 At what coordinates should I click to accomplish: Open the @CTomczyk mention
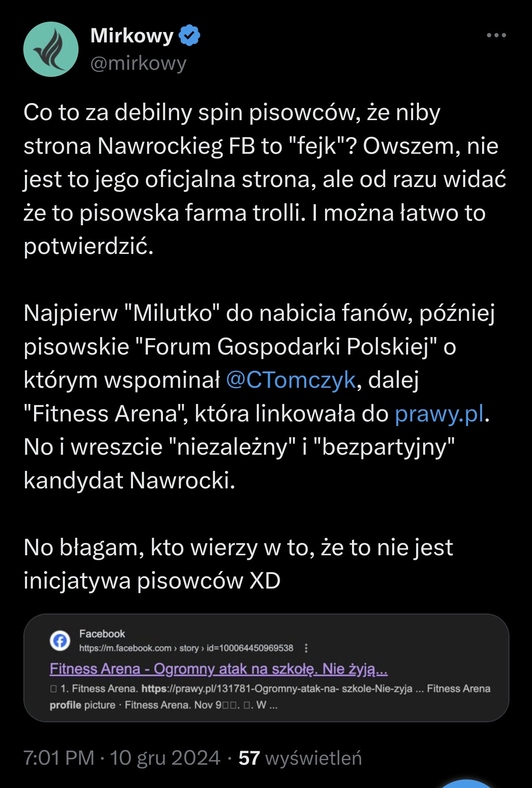point(291,380)
